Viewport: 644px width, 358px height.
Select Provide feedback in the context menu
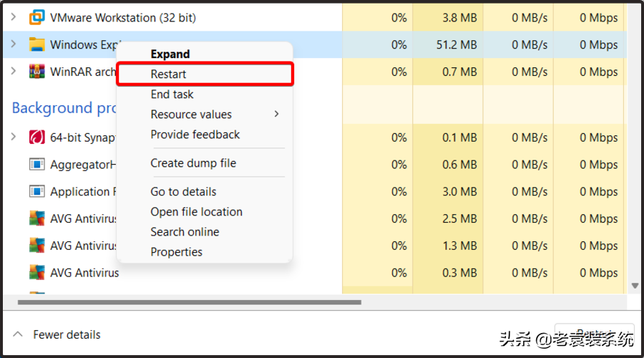pos(195,135)
